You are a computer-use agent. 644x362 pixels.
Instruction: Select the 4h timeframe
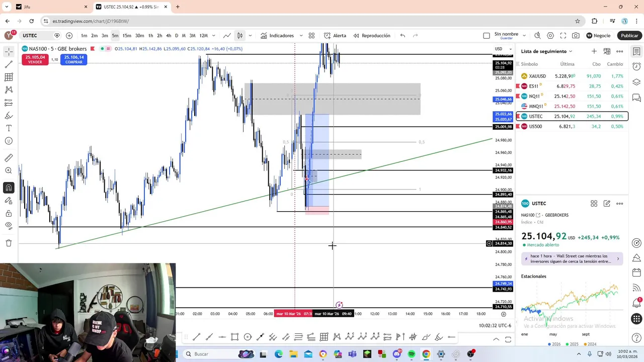[x=169, y=36]
